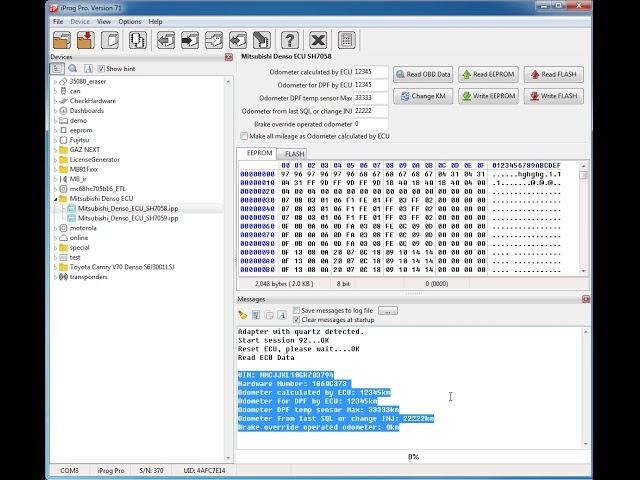640x480 pixels.
Task: Select the LicenseGenerator tree item
Action: (x=94, y=160)
